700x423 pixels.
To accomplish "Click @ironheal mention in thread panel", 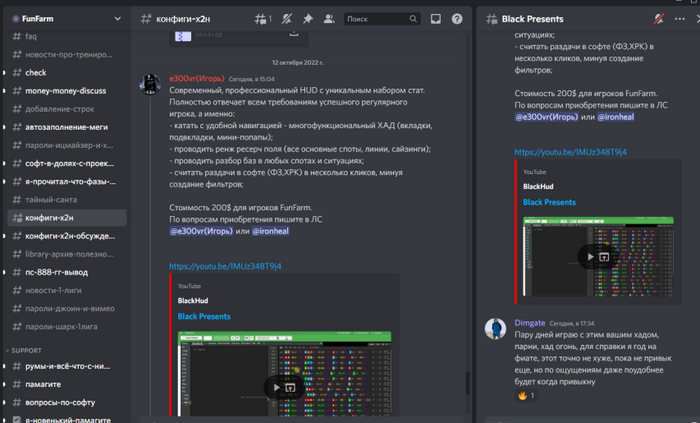I will (616, 117).
